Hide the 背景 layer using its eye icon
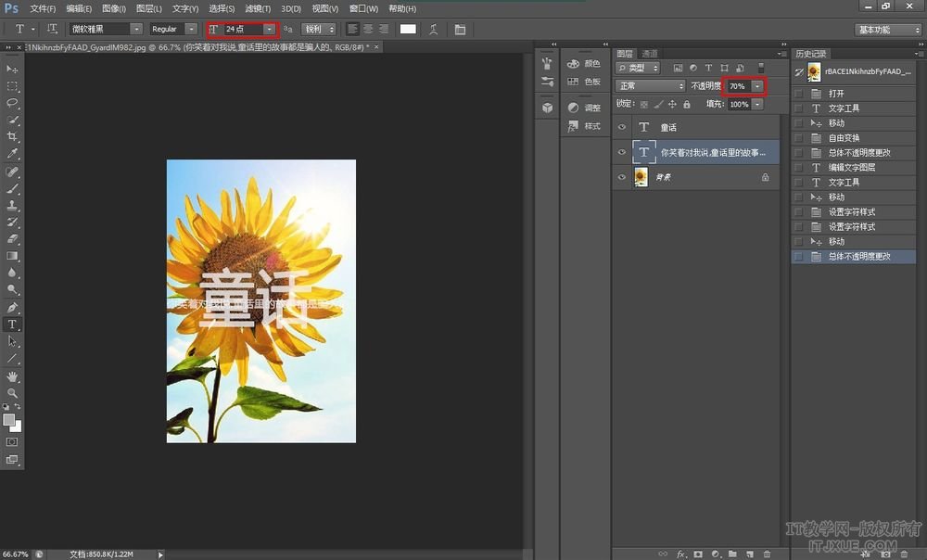 (622, 177)
